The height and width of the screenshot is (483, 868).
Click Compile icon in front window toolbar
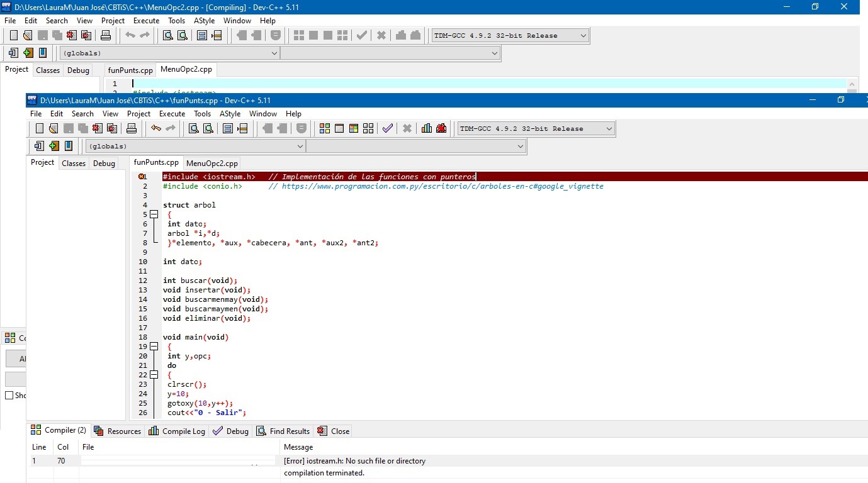[325, 128]
